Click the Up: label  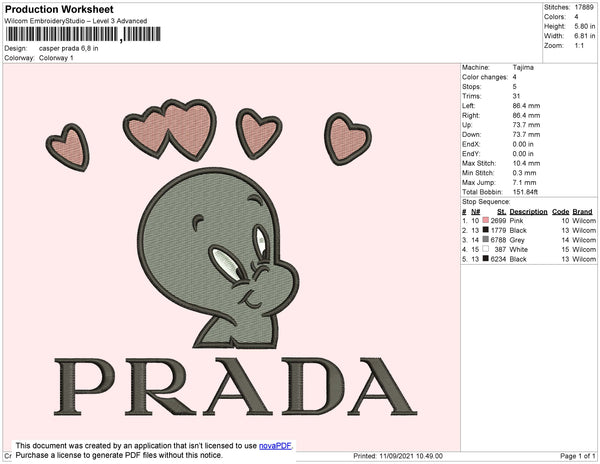tap(467, 125)
